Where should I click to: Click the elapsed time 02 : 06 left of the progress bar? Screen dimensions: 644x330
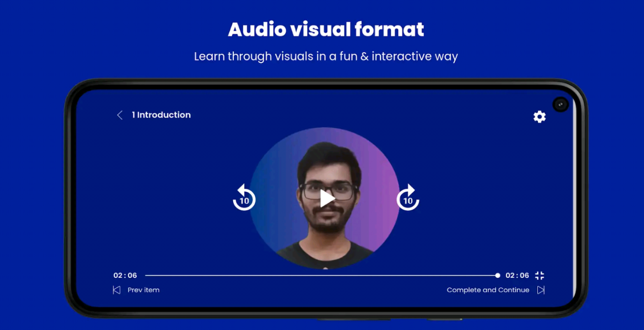pos(125,275)
